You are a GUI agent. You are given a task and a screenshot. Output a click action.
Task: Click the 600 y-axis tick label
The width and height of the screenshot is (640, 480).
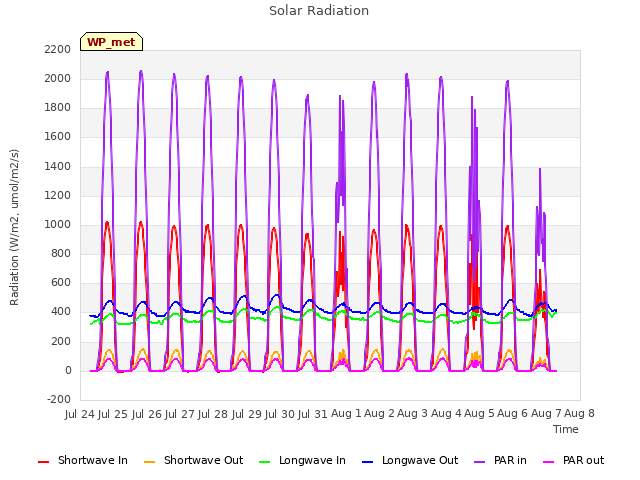tap(61, 282)
